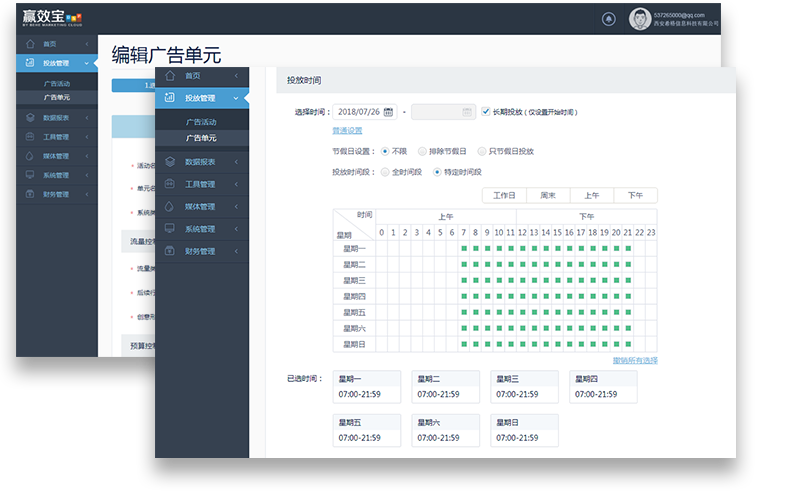Select the 只节假日投放 radio option
This screenshot has width=800, height=500.
tap(481, 151)
